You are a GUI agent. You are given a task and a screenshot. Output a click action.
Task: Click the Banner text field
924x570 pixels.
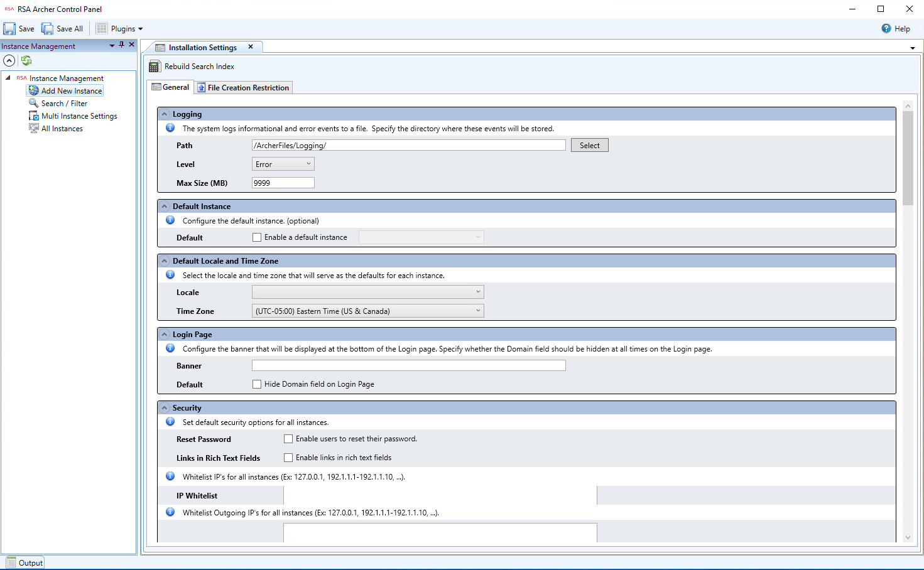coord(409,365)
